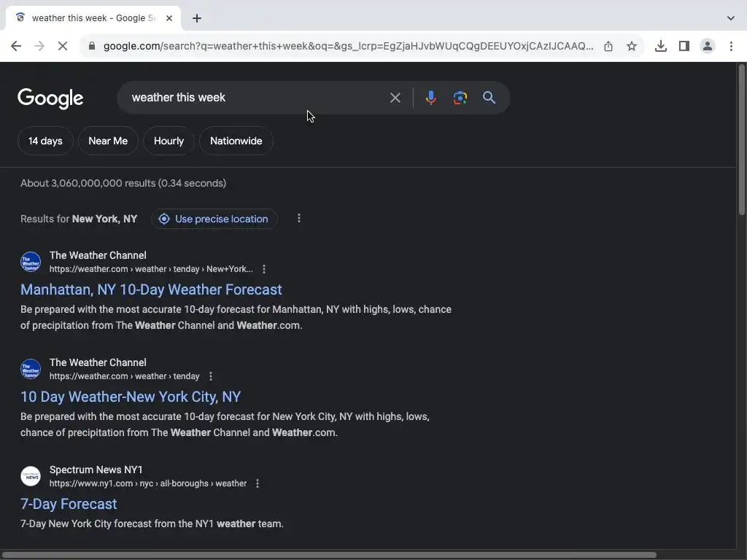Viewport: 747px width, 560px height.
Task: Select the Nationwide filter chip
Action: coord(236,141)
